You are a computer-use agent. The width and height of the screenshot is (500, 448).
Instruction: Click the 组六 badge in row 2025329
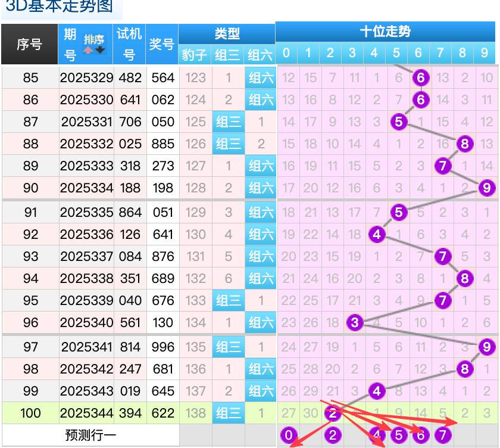(261, 77)
